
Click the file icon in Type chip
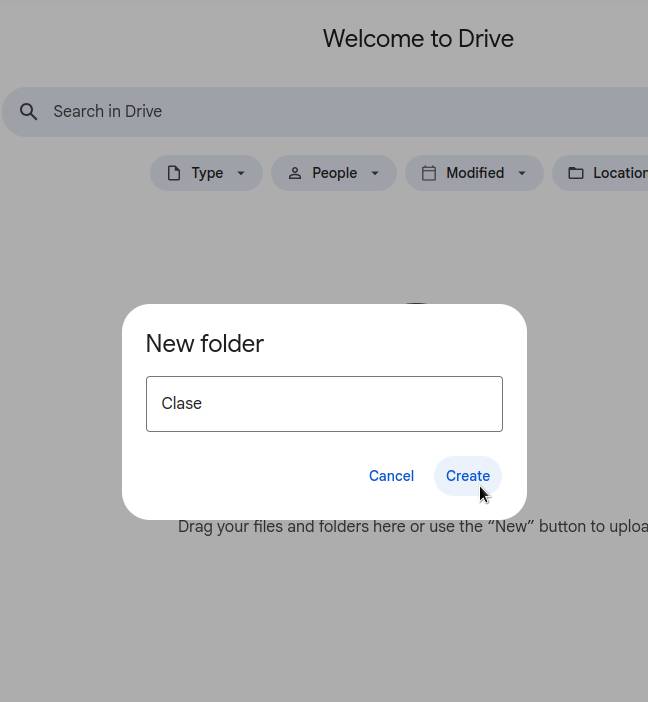[x=174, y=173]
